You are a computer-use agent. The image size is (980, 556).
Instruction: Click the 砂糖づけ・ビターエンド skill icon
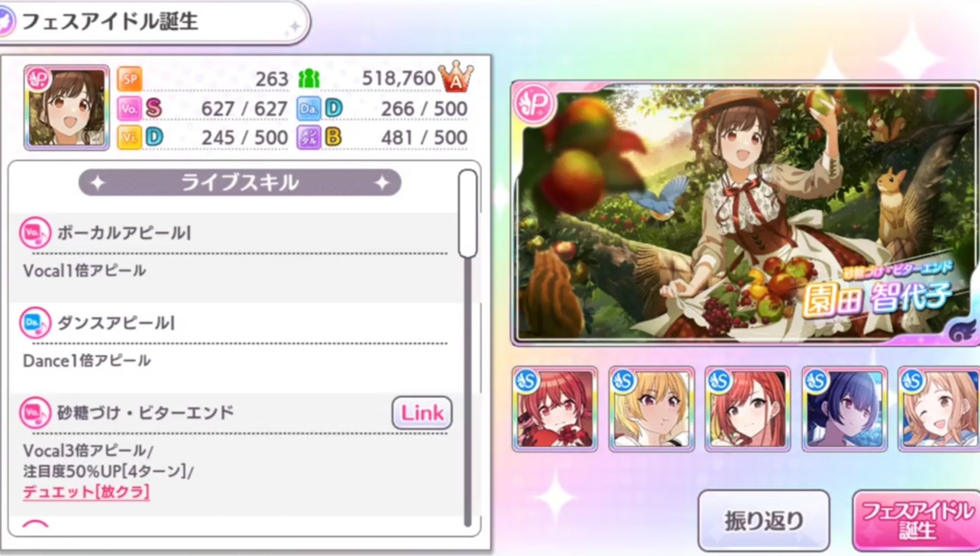click(35, 413)
